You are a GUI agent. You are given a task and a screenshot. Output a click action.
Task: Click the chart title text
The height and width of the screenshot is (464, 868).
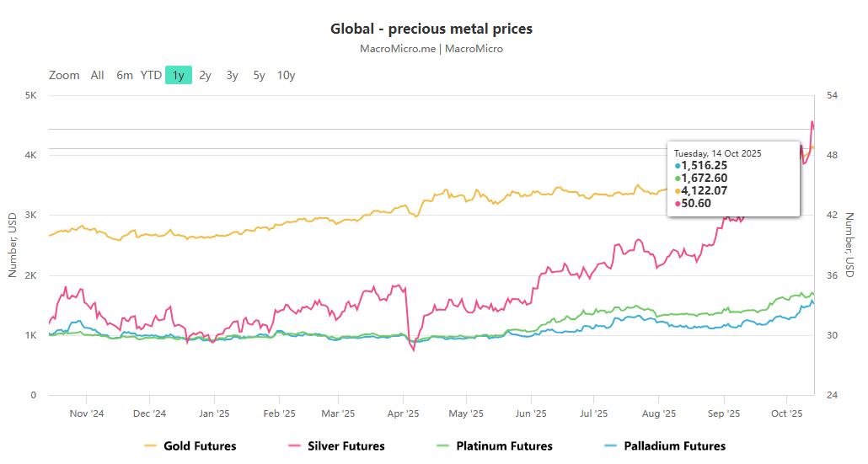click(431, 29)
